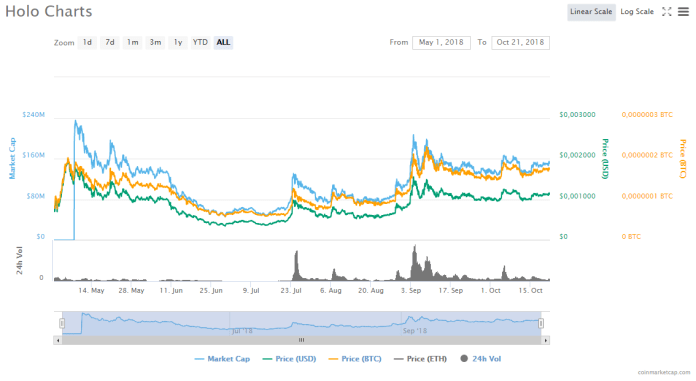The height and width of the screenshot is (381, 696).
Task: Open the chart hamburger menu icon
Action: [x=683, y=12]
